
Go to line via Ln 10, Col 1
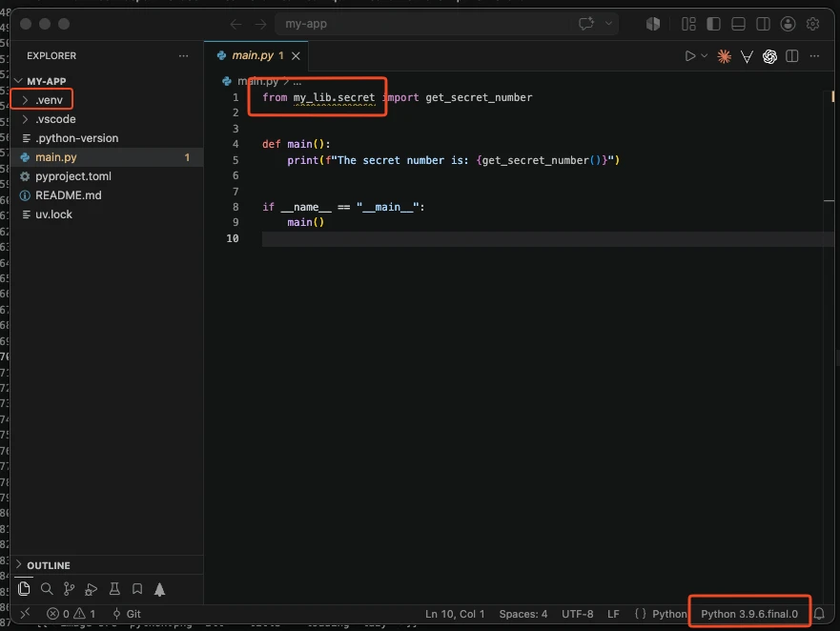point(455,614)
